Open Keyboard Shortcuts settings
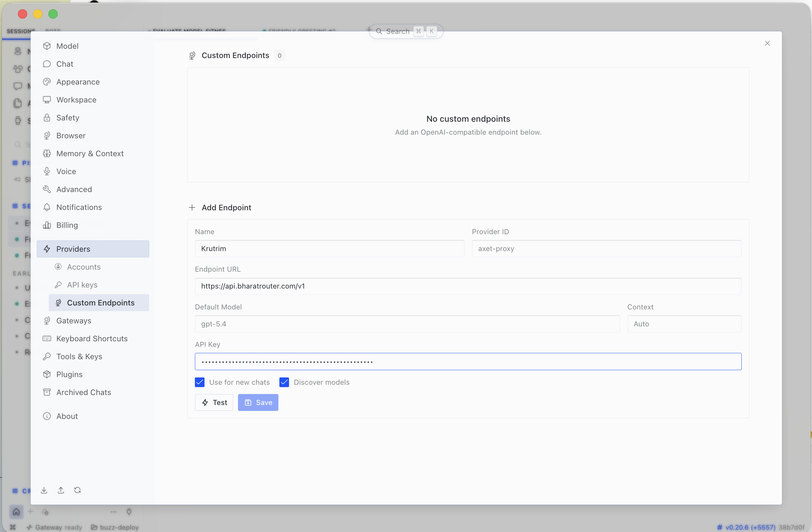Viewport: 812px width, 532px height. (93, 338)
